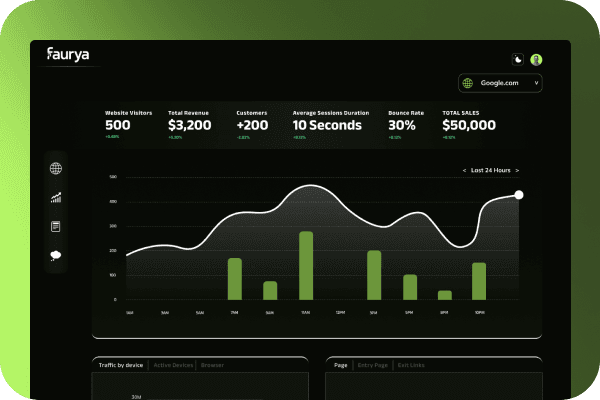Click the tallest green bar at 11AM
The height and width of the screenshot is (400, 600).
306,265
